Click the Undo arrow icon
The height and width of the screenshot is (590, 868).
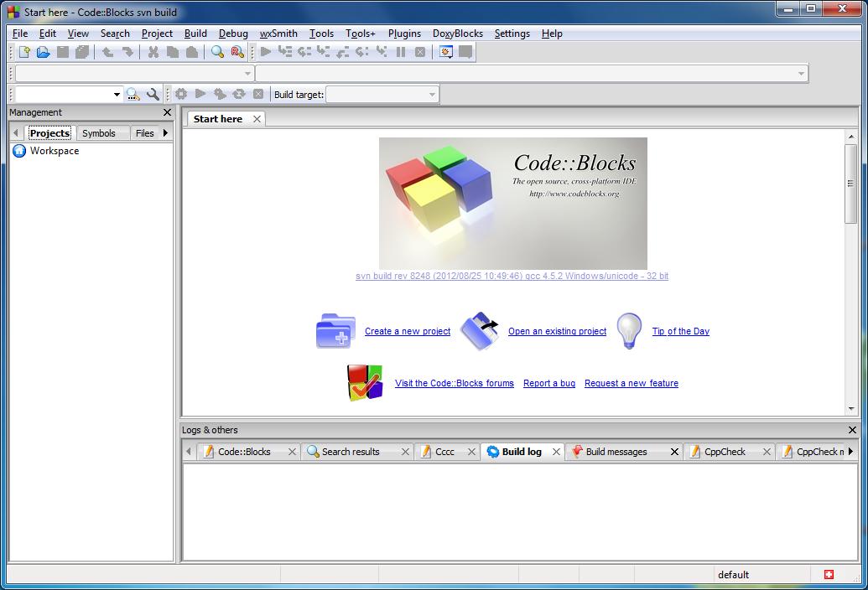pyautogui.click(x=108, y=52)
